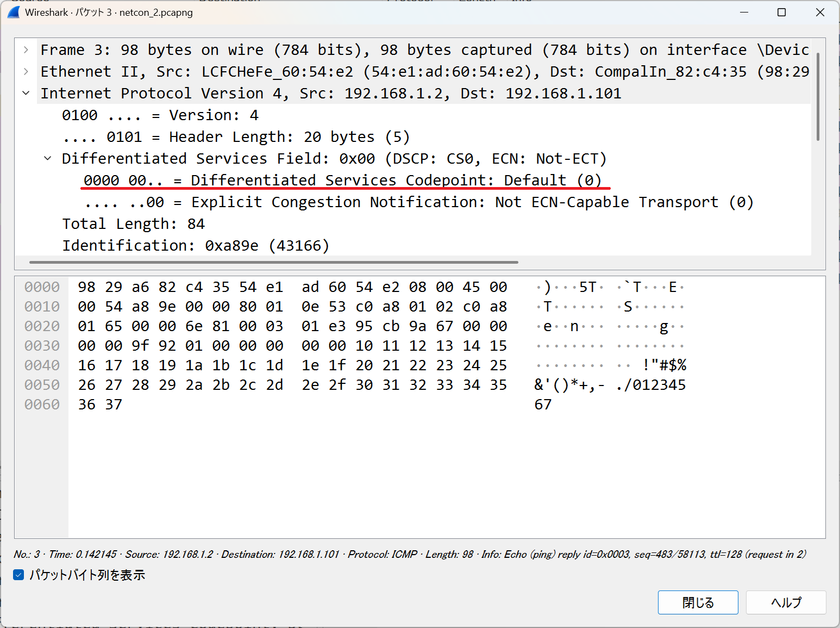Click hex byte '2f' on row 0050
This screenshot has width=840, height=628.
(337, 384)
